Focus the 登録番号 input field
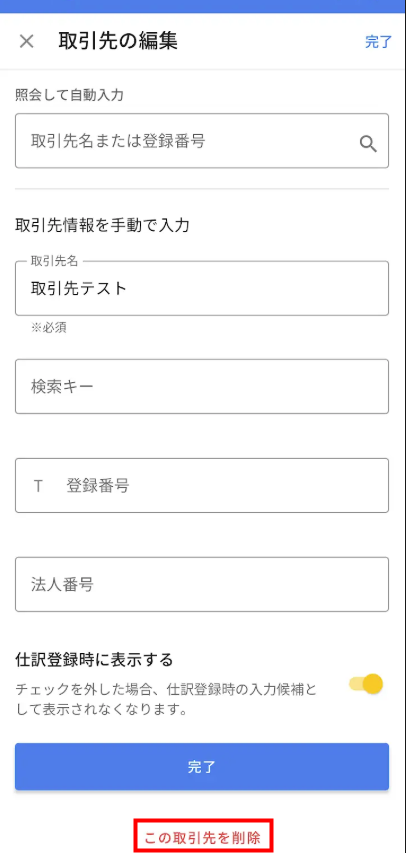406x853 pixels. [x=202, y=485]
